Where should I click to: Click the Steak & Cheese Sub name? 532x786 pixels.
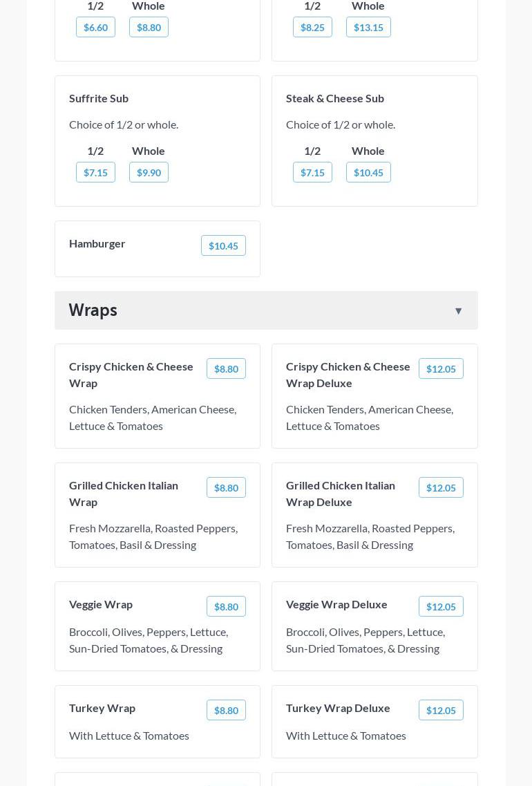335,98
